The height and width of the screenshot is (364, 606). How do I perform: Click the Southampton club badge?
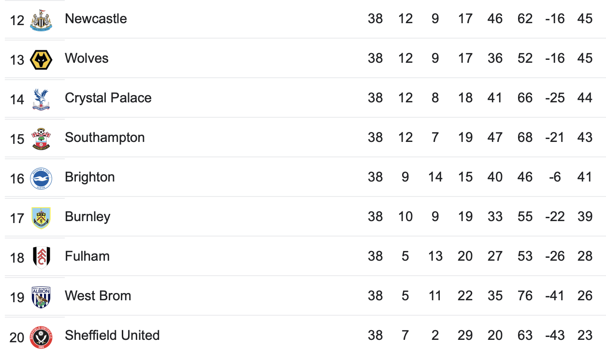[41, 139]
